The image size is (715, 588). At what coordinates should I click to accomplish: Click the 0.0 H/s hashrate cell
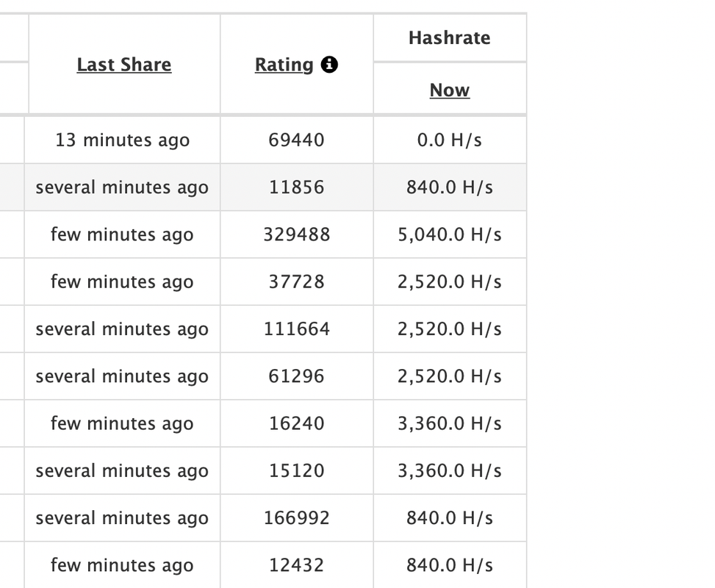(450, 140)
